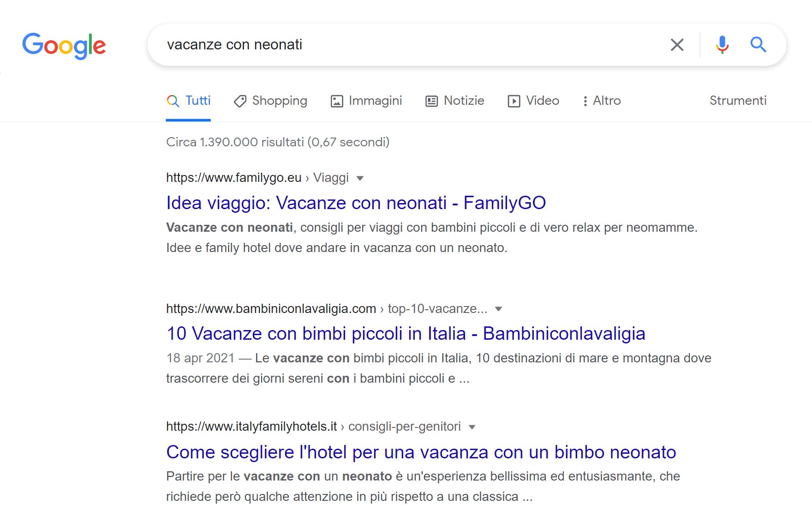Click the 'top-10-vacanze...' breadcrumb text
The width and height of the screenshot is (812, 517).
pos(438,309)
